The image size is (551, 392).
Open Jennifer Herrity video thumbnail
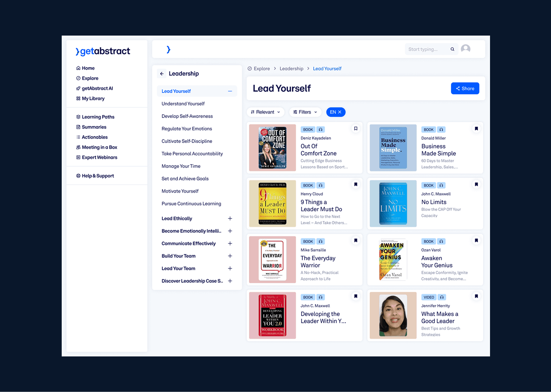coord(393,315)
